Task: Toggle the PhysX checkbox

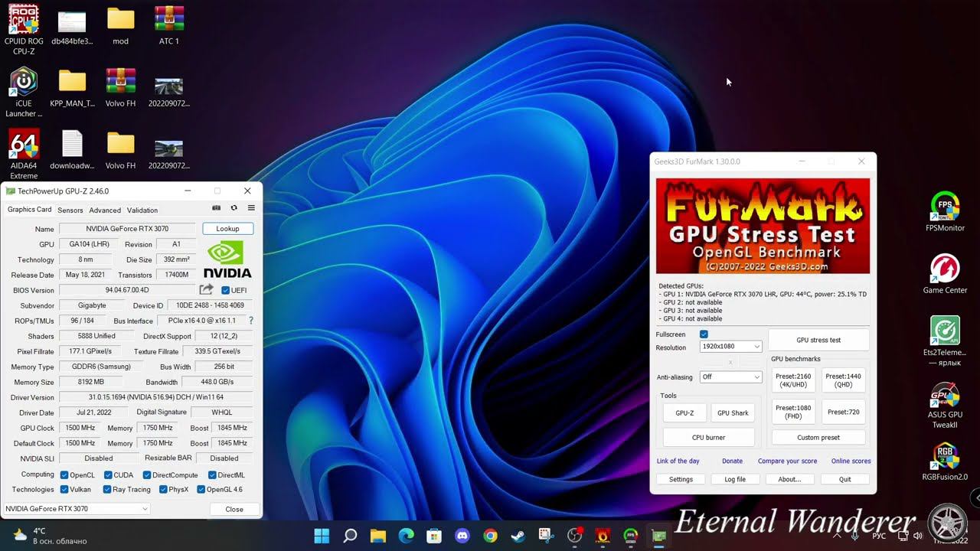Action: coord(163,489)
